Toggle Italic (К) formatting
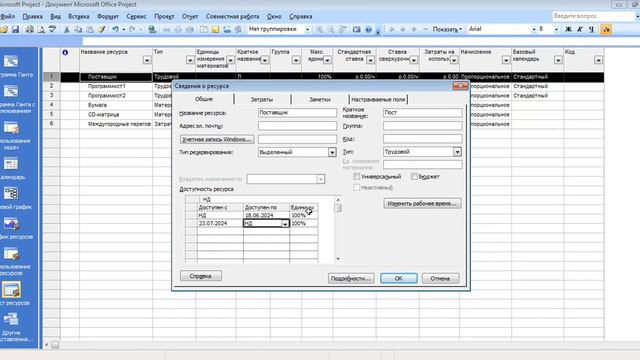 pos(580,29)
